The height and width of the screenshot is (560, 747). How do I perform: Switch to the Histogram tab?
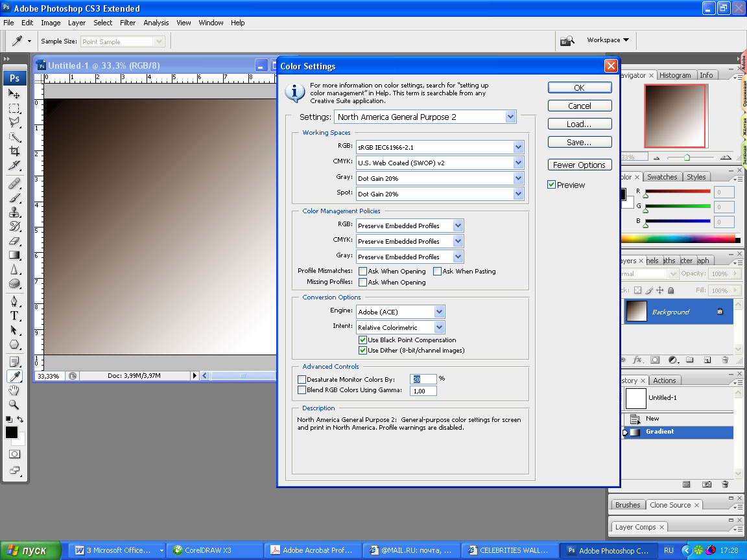675,75
